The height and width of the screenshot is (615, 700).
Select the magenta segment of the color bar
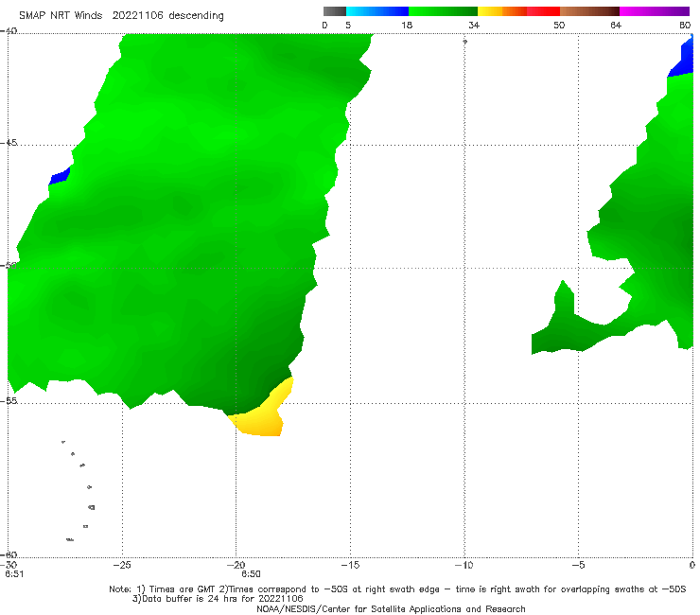pos(655,11)
